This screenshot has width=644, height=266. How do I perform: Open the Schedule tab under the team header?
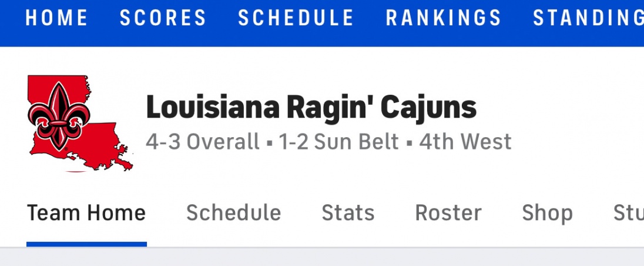click(x=233, y=212)
